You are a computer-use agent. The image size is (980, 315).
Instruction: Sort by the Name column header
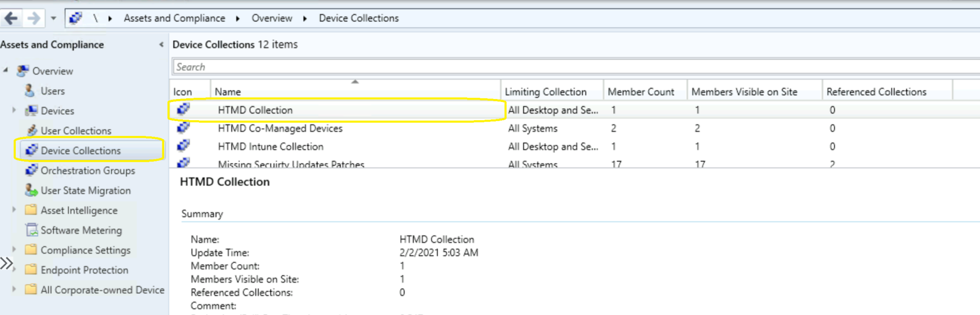pos(356,91)
